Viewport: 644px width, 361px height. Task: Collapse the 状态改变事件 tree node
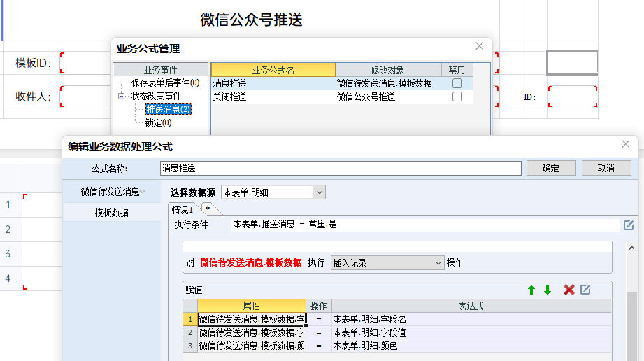pyautogui.click(x=121, y=97)
